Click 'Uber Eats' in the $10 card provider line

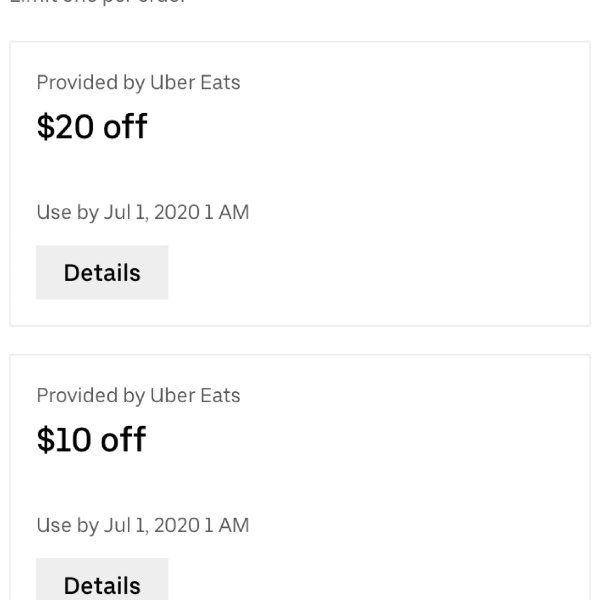pos(195,395)
